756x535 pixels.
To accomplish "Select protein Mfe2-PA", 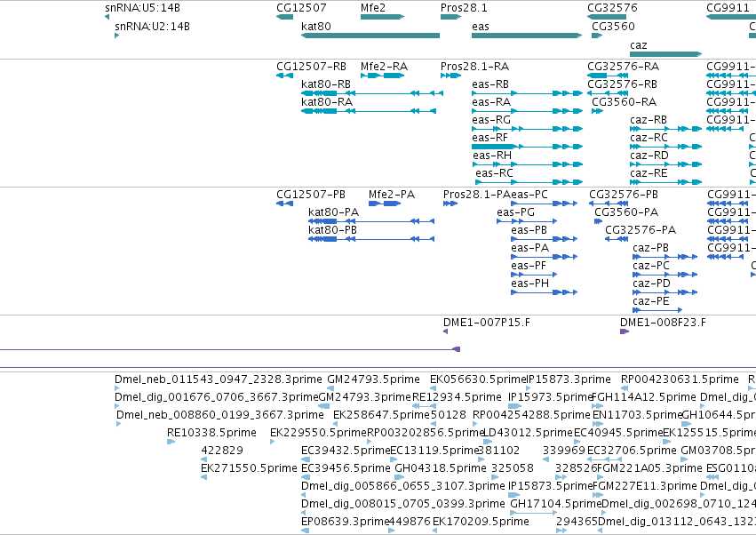I will 392,195.
